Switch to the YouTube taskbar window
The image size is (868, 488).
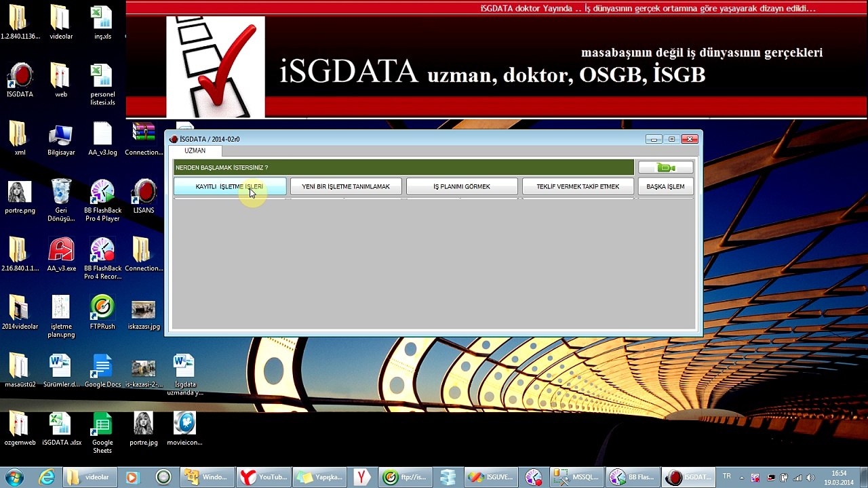click(x=263, y=477)
